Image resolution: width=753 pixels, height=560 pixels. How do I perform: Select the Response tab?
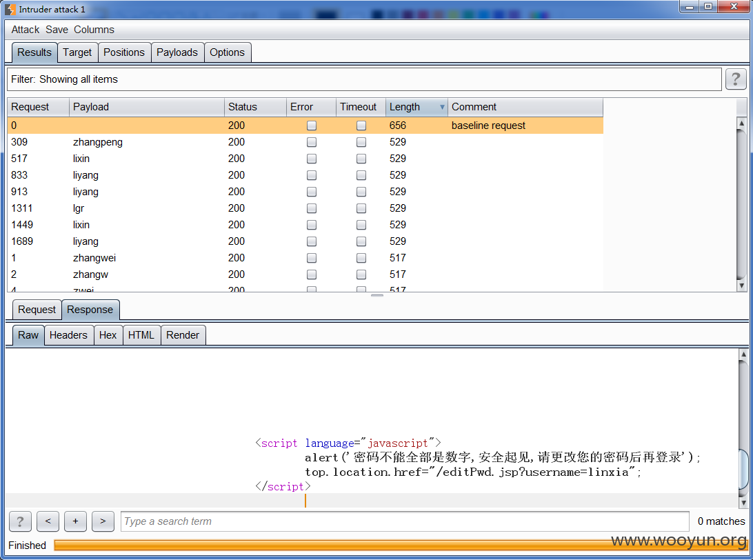click(x=90, y=310)
